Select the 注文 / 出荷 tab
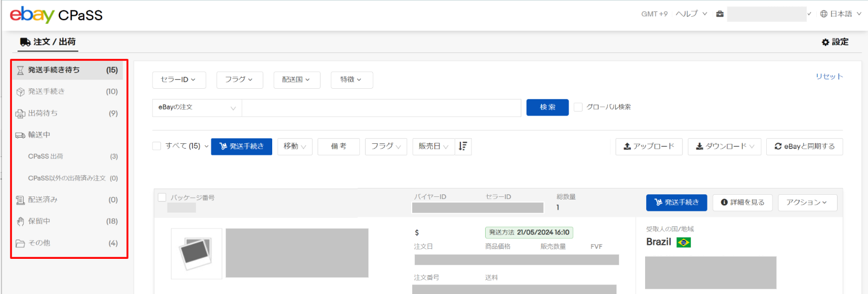The image size is (868, 294). tap(48, 42)
